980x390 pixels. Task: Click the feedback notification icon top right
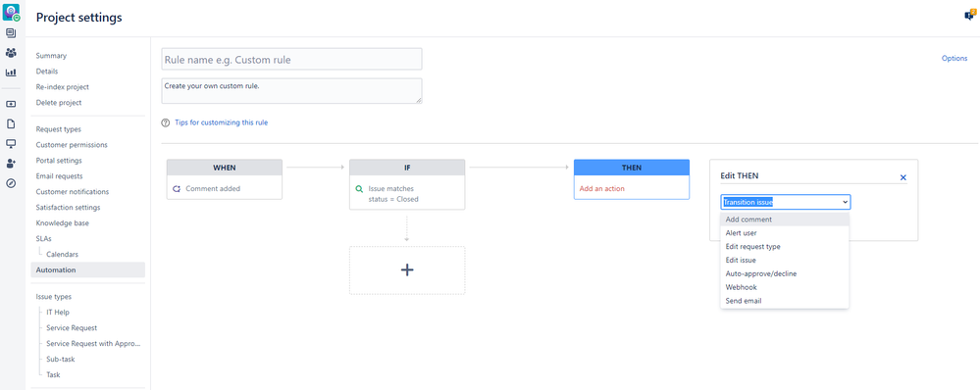point(969,16)
